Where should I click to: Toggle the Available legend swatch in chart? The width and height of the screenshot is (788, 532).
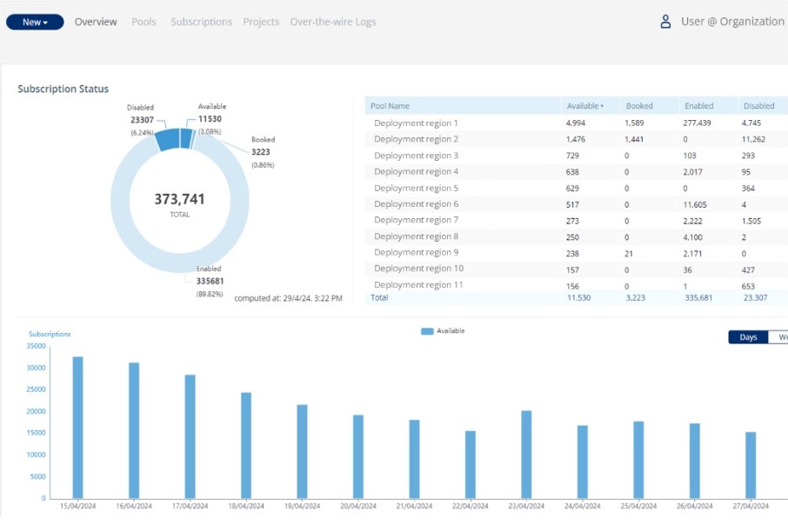point(427,331)
